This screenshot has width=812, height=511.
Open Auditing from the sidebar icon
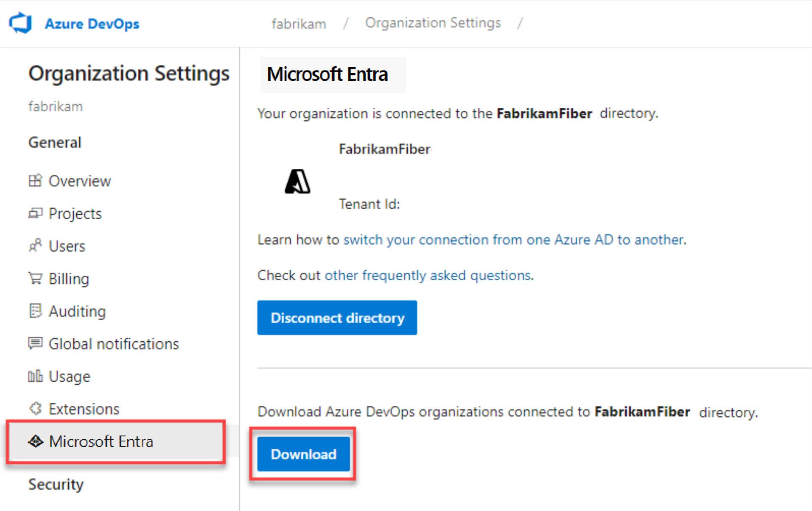point(36,311)
